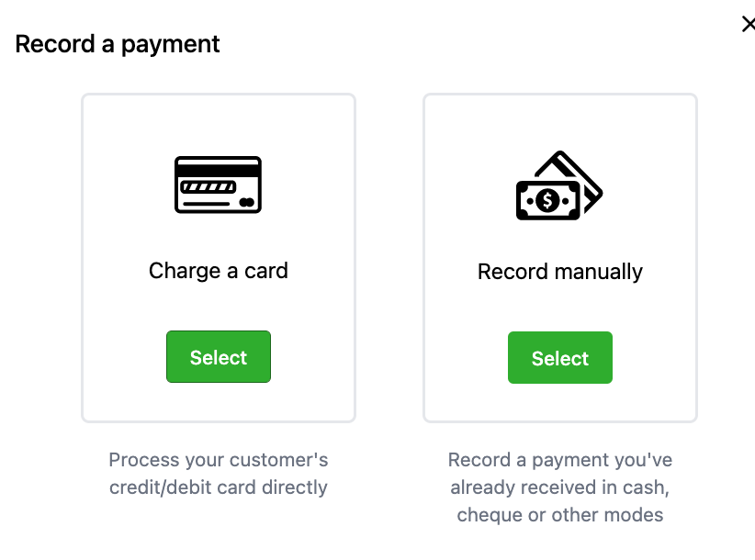
Task: Click the "Record manually" label
Action: click(560, 272)
